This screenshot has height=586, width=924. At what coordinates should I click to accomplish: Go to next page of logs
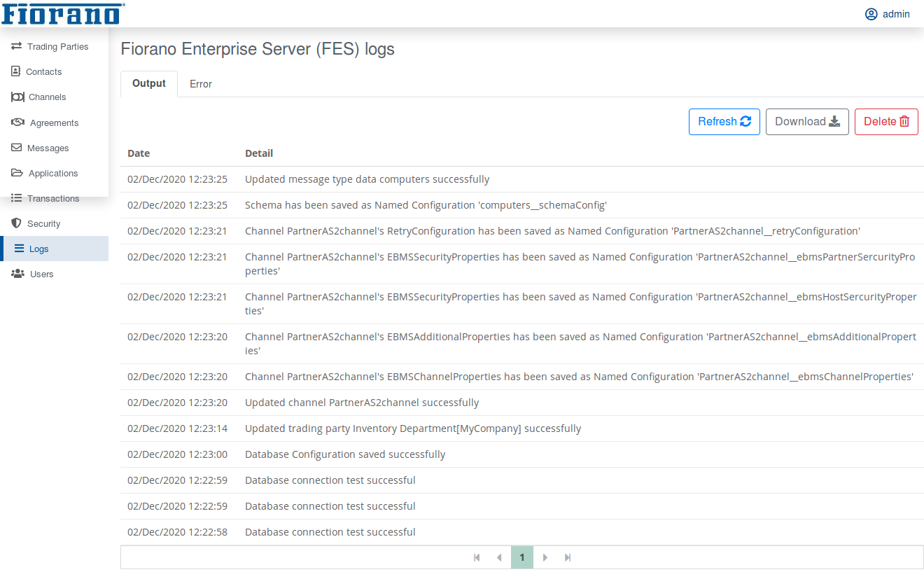(x=545, y=557)
